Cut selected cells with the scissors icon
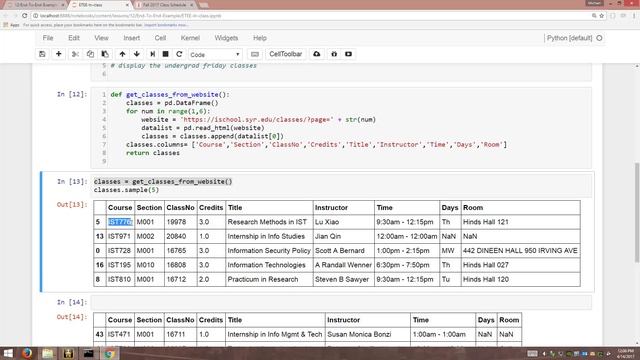This screenshot has height=360, width=640. (x=75, y=54)
